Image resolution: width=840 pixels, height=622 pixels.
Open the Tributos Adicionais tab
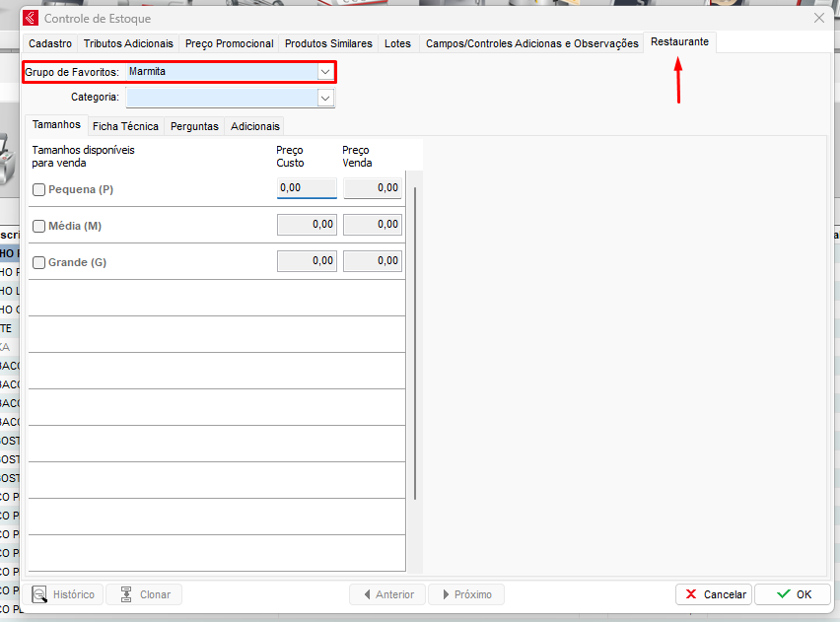click(x=128, y=43)
